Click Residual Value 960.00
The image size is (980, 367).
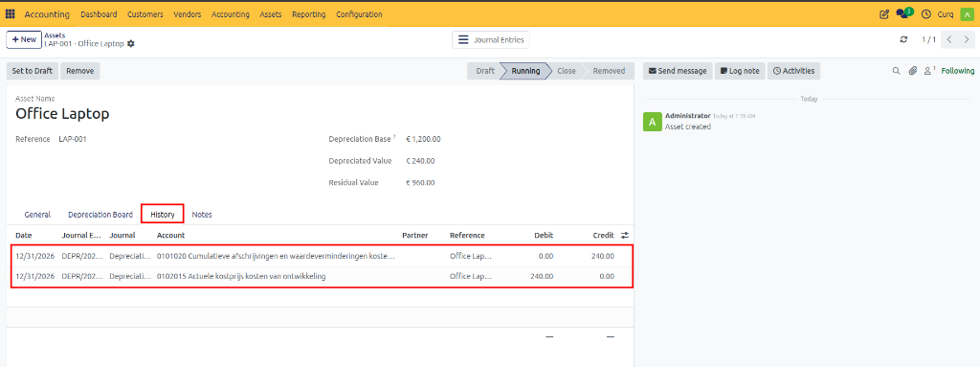point(420,183)
